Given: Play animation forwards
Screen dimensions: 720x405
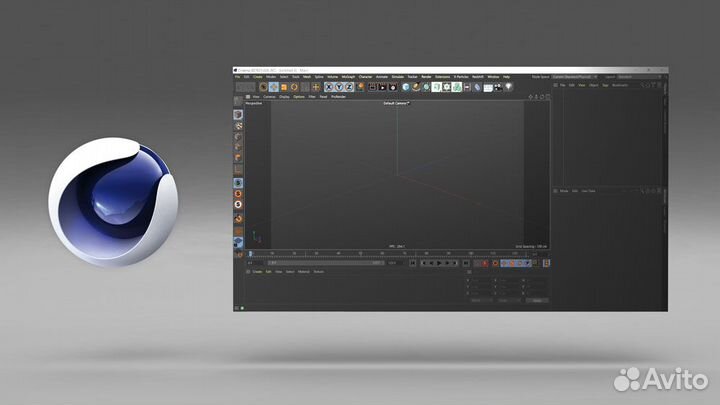Looking at the screenshot, I should [x=439, y=263].
